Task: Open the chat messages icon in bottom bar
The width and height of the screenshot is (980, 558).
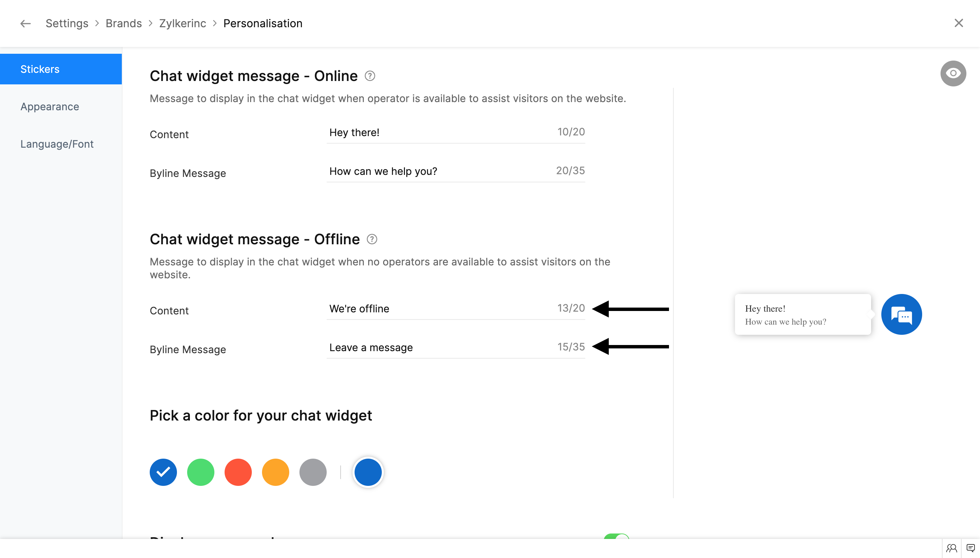Action: pyautogui.click(x=970, y=548)
